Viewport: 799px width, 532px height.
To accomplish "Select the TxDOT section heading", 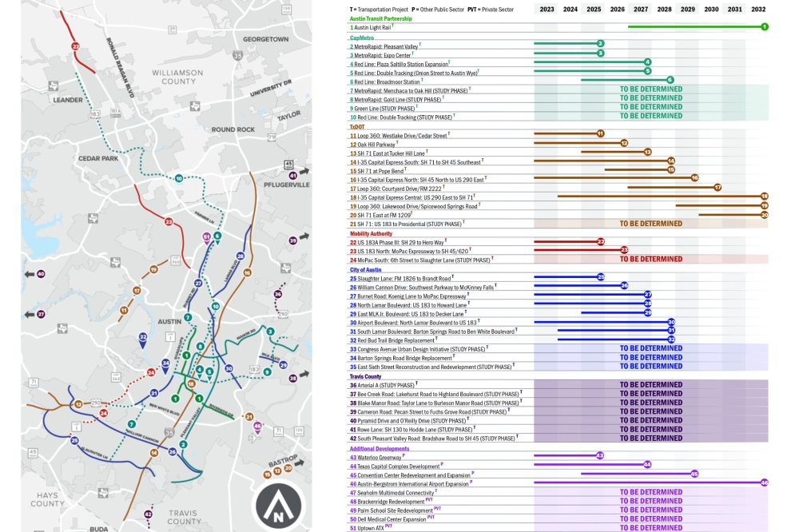I will 357,127.
